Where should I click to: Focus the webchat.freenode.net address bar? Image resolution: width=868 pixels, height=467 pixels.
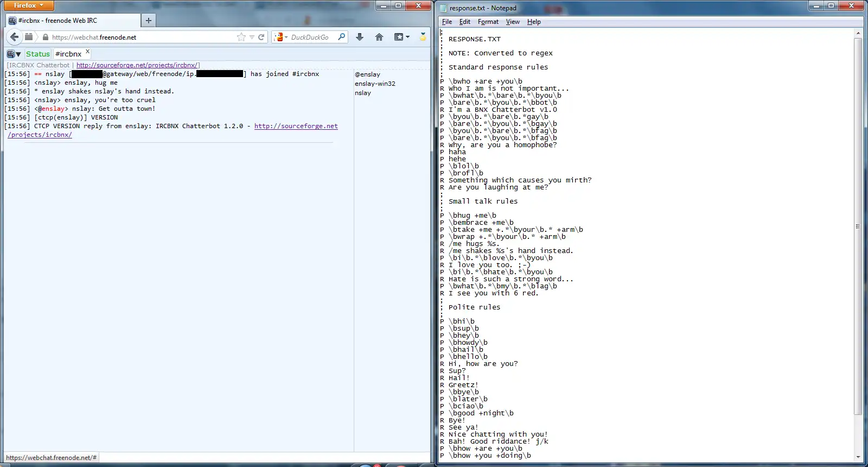(x=142, y=37)
